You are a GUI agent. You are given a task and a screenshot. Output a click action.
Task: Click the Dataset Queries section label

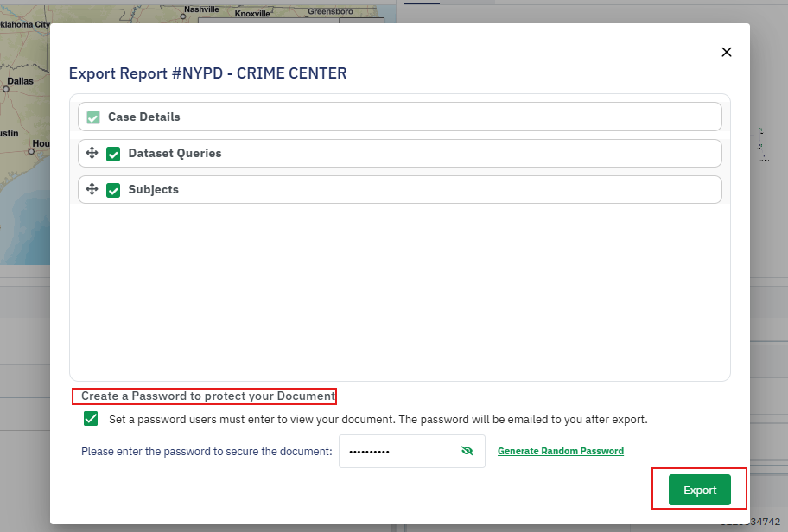[x=175, y=153]
